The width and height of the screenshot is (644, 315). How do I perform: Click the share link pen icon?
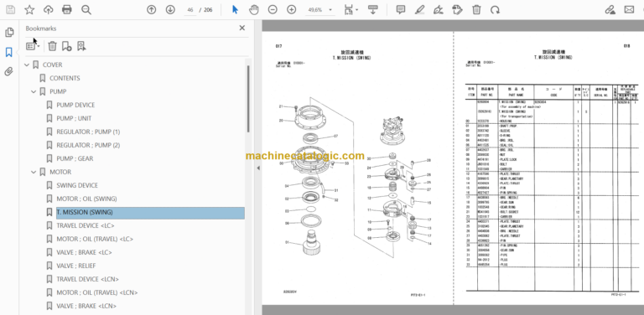(610, 10)
